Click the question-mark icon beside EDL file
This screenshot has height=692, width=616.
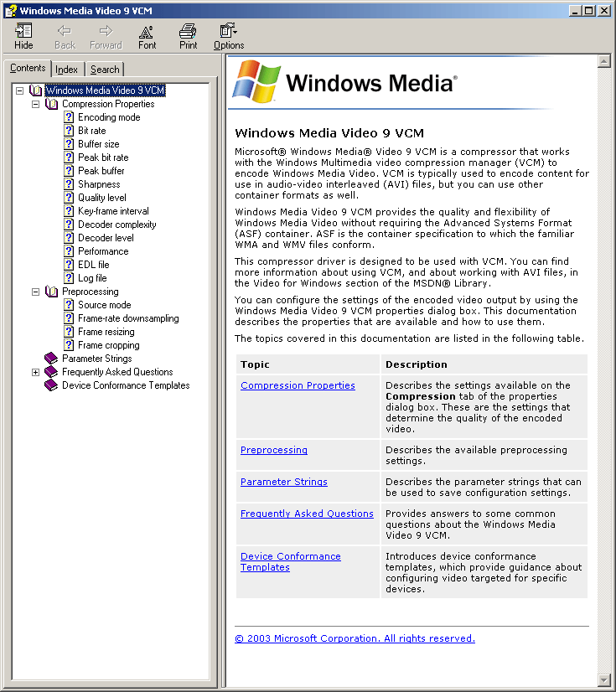pyautogui.click(x=69, y=265)
